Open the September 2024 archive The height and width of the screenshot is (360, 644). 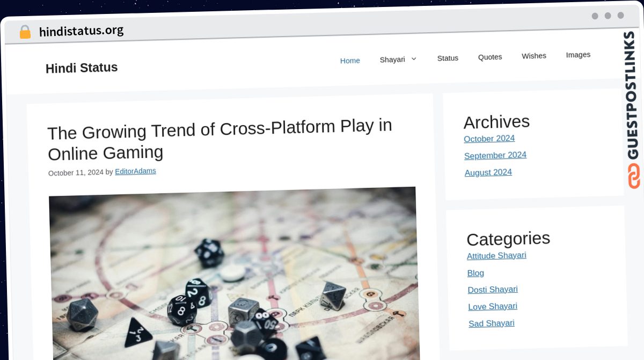pos(495,155)
